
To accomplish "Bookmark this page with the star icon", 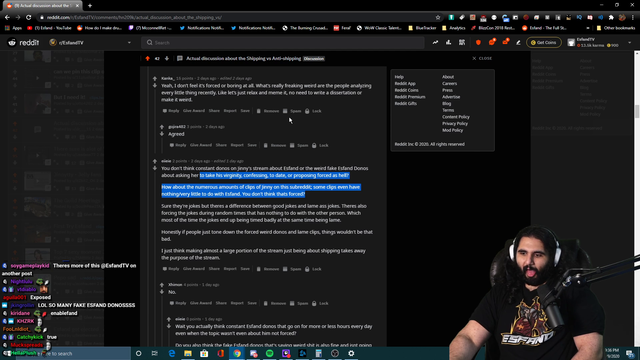I will [x=438, y=18].
